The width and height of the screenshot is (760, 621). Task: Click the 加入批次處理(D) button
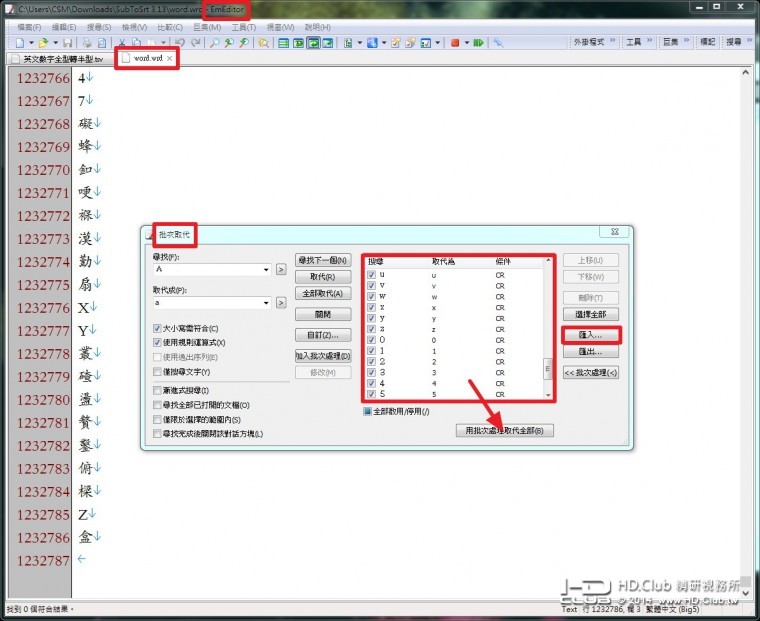click(323, 356)
